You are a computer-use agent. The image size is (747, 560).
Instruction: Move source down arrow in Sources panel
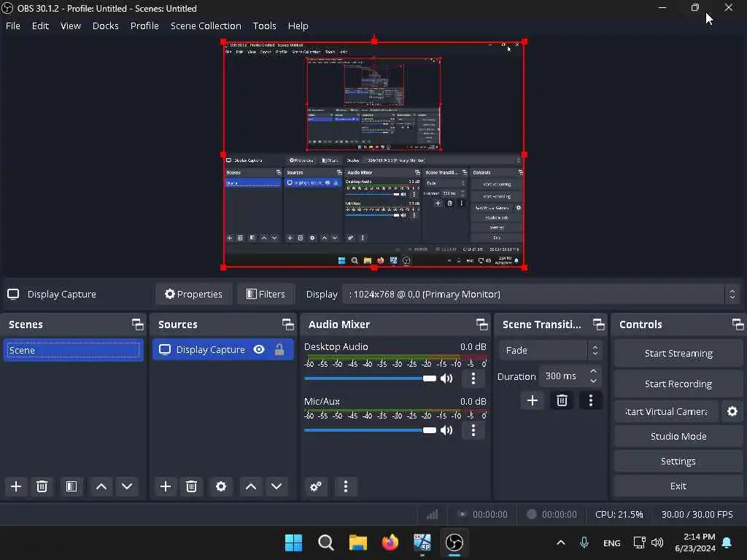pos(276,486)
